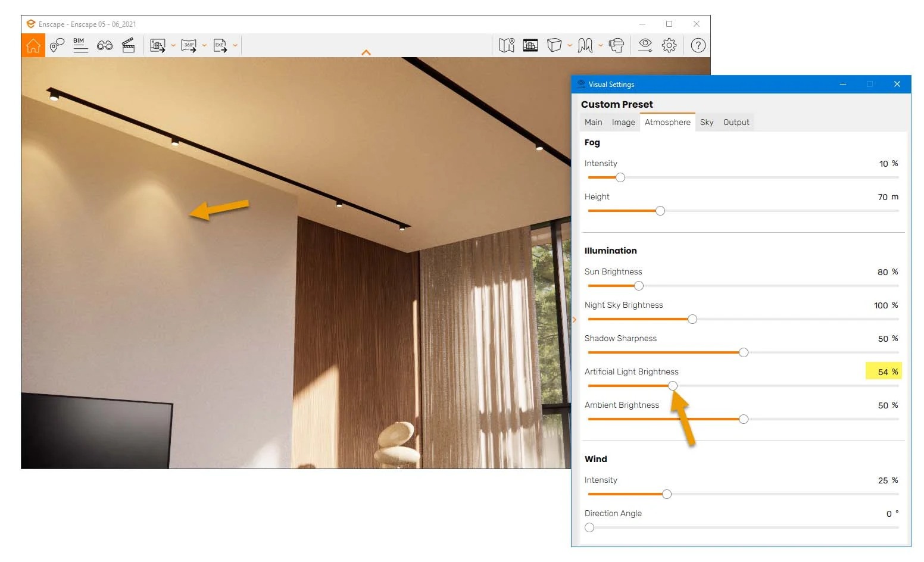Image resolution: width=924 pixels, height=562 pixels.
Task: Activate the synchronize views eye icon
Action: (x=644, y=45)
